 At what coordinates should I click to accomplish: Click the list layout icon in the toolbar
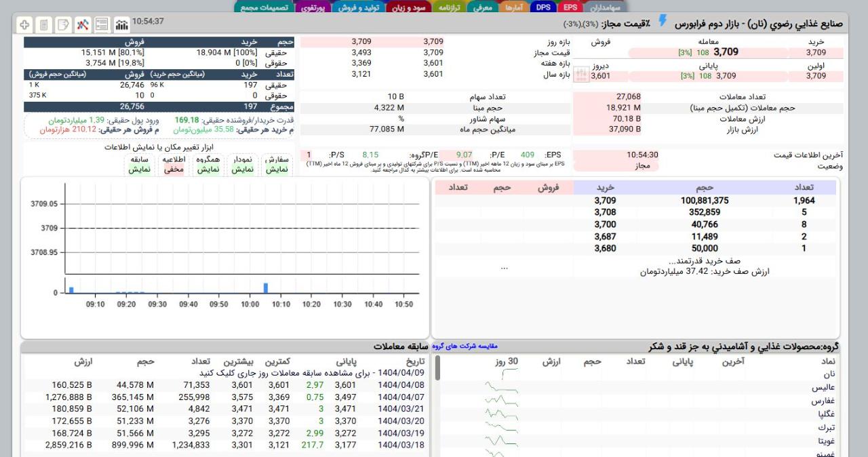point(102,25)
